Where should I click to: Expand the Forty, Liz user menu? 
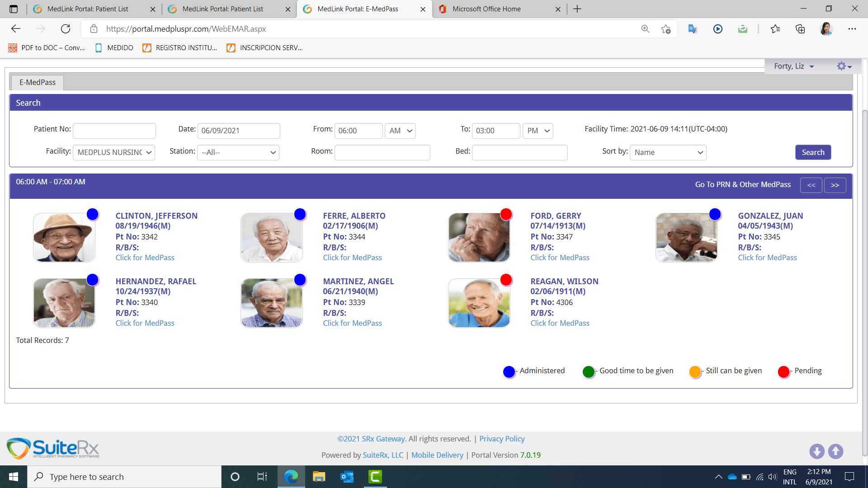(x=793, y=66)
